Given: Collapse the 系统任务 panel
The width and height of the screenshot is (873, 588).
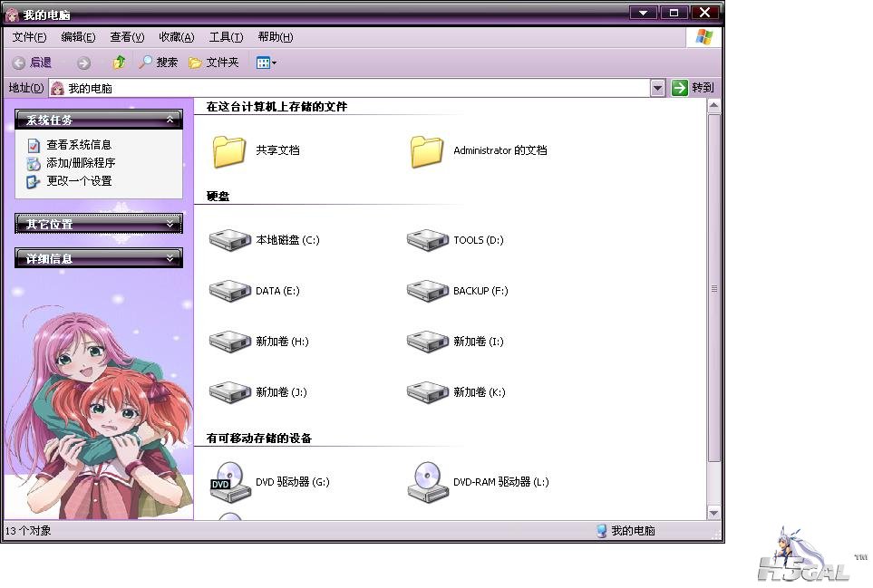Looking at the screenshot, I should point(99,120).
